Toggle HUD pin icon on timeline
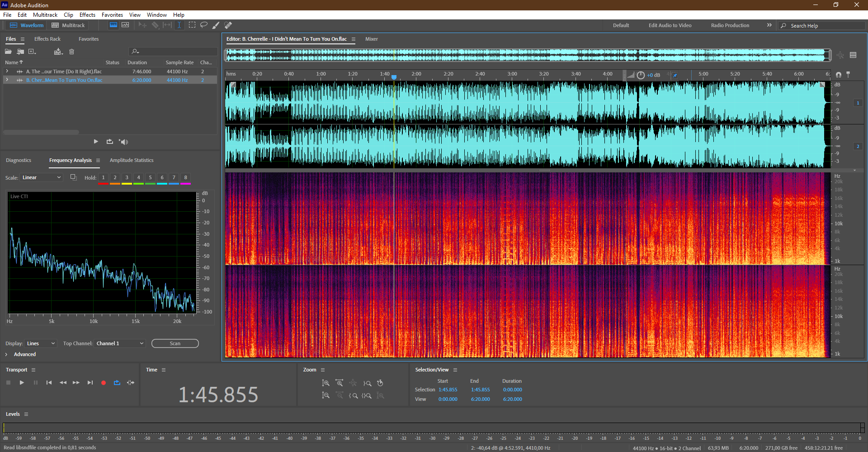This screenshot has width=868, height=452. click(675, 75)
